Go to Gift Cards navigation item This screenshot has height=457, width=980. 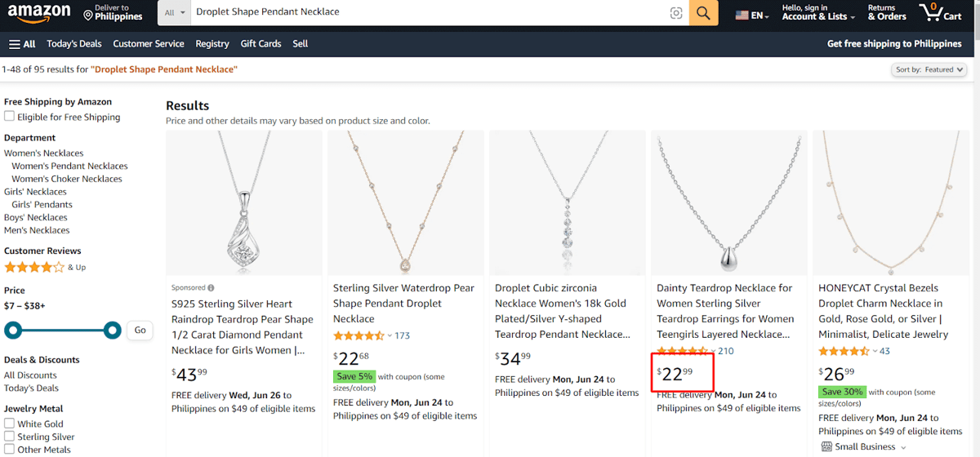pos(261,44)
